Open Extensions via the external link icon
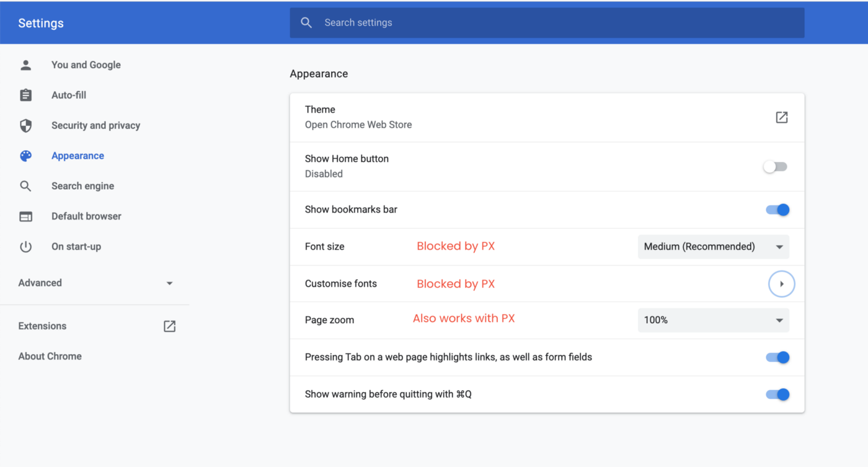Screen dimensions: 868x467 pyautogui.click(x=169, y=326)
